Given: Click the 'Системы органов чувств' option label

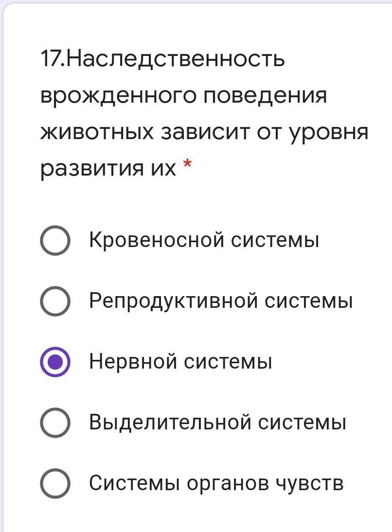Looking at the screenshot, I should coord(216,483).
